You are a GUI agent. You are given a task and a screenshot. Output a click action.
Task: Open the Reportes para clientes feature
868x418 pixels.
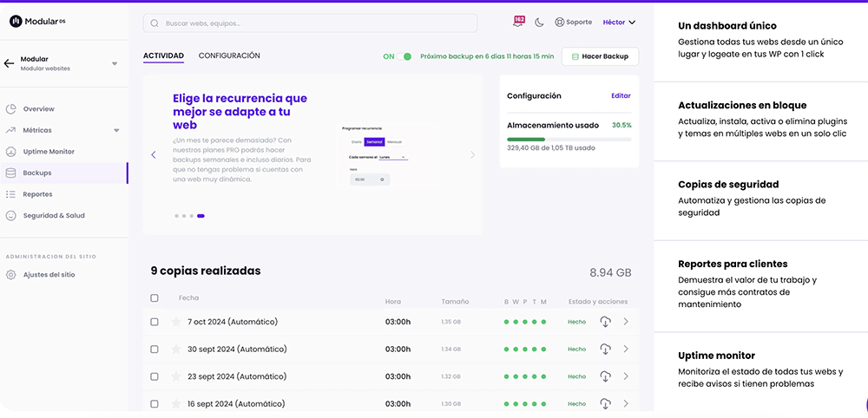pyautogui.click(x=760, y=286)
